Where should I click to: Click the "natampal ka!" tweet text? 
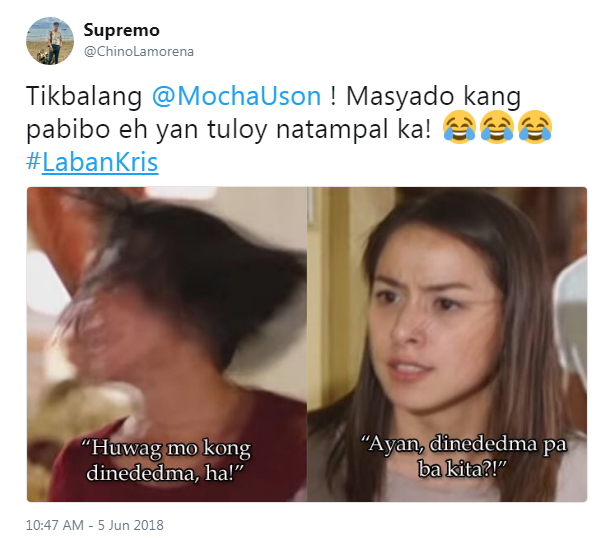tap(354, 129)
